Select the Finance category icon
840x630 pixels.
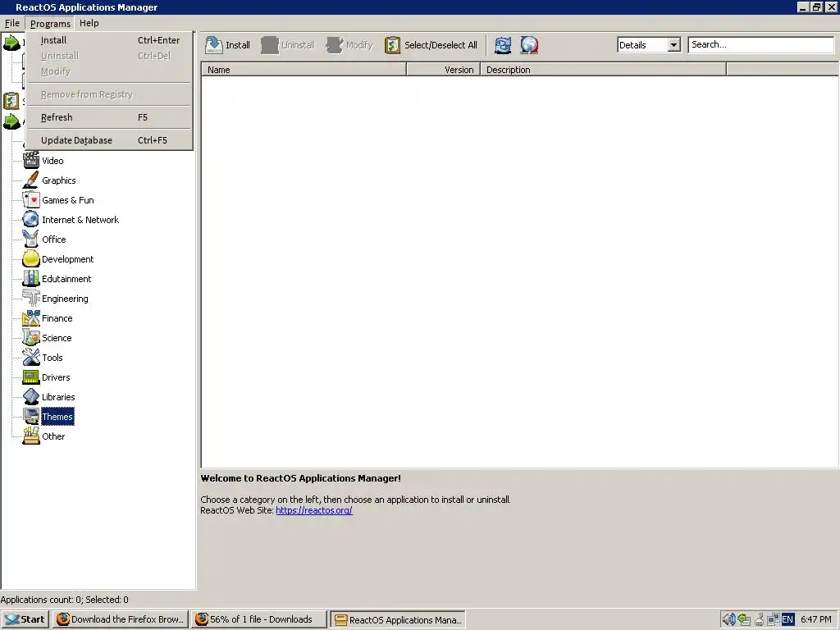click(x=31, y=317)
